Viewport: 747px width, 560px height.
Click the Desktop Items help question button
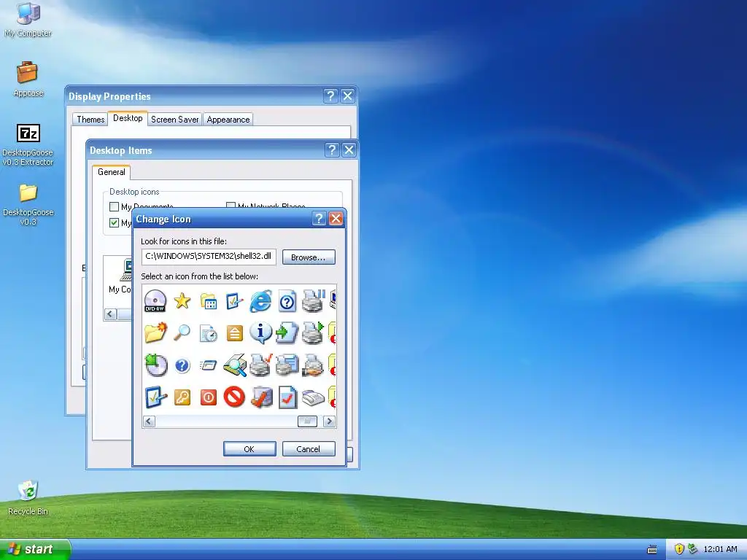(x=332, y=150)
